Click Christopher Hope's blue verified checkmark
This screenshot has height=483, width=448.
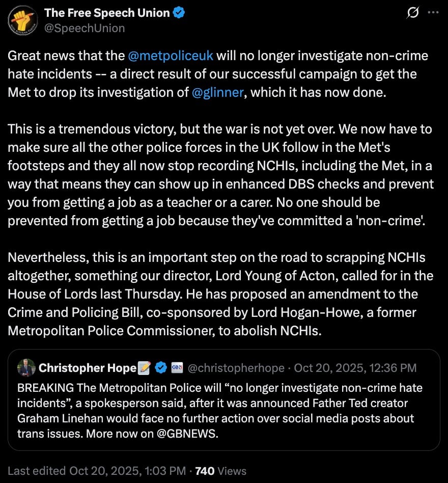coord(161,367)
